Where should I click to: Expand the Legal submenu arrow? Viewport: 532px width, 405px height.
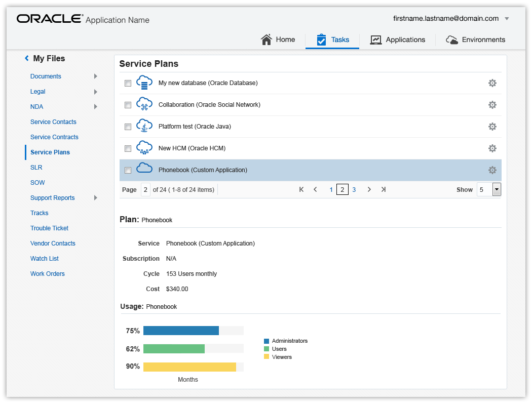pos(96,92)
